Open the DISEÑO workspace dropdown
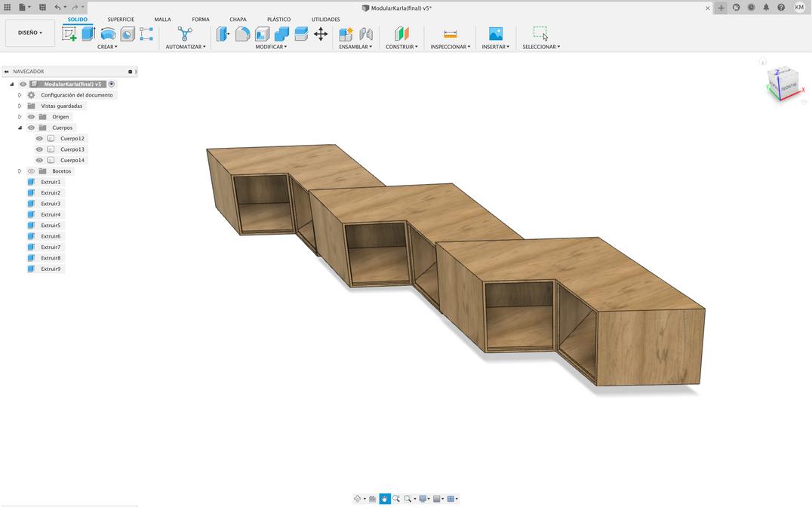Viewport: 812px width, 507px height. click(x=30, y=33)
